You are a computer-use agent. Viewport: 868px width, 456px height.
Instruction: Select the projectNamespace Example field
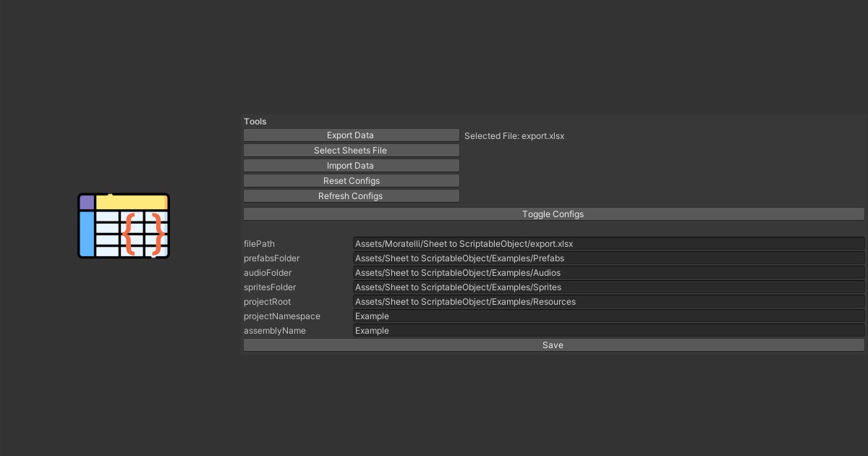click(608, 316)
